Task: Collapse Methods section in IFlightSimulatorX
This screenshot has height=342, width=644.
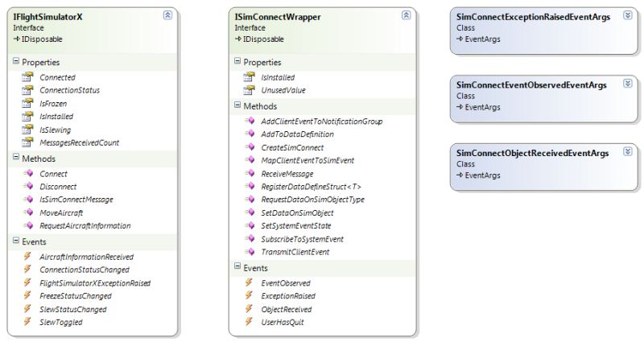Action: [x=16, y=157]
